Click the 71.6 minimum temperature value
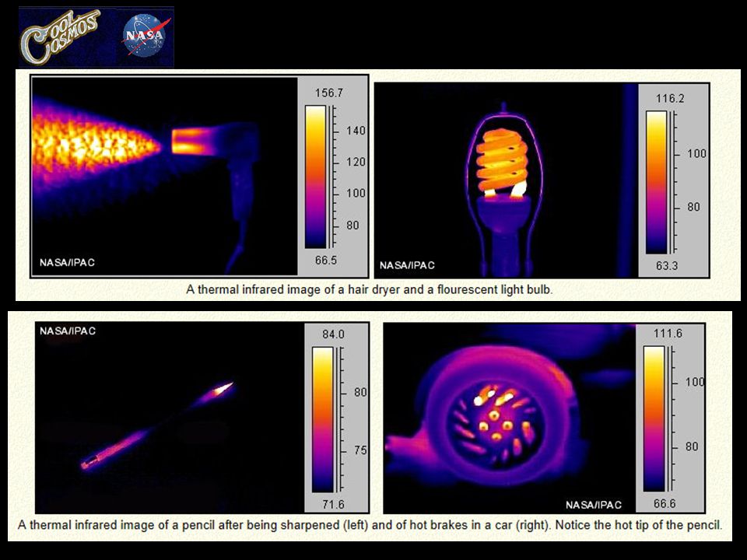 tap(333, 504)
